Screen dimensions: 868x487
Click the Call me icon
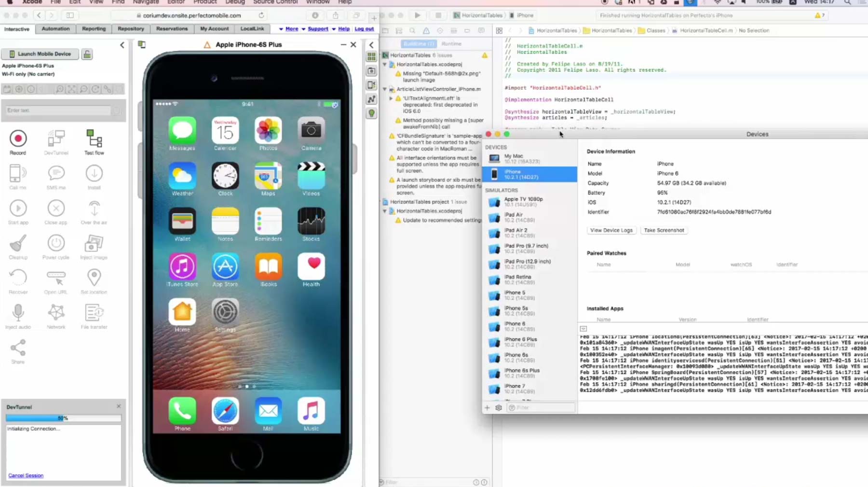tap(18, 174)
